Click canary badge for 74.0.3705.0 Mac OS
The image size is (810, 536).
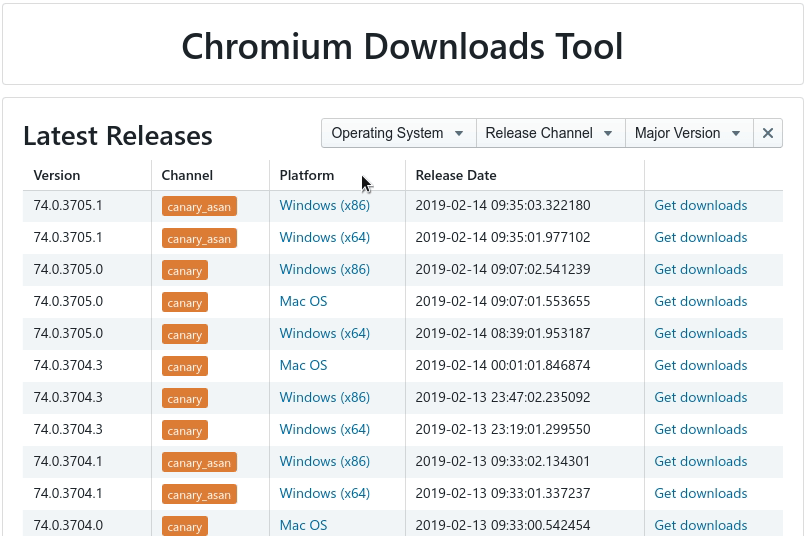click(x=184, y=303)
